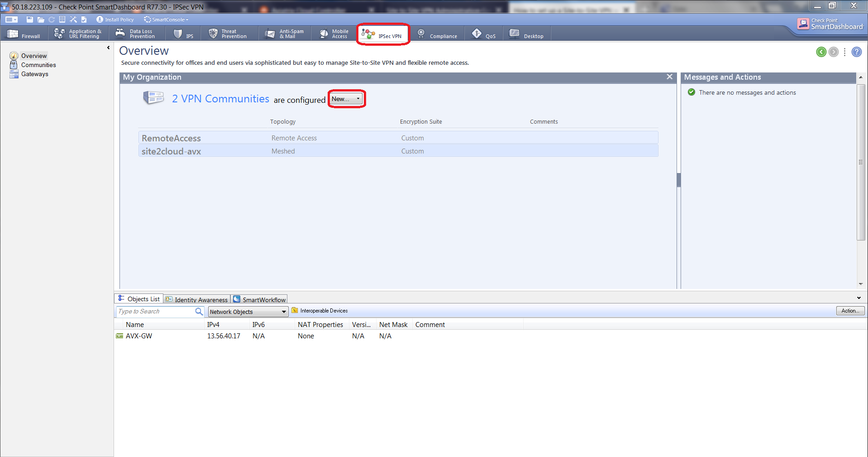868x457 pixels.
Task: Select Communities in the left tree
Action: click(38, 65)
